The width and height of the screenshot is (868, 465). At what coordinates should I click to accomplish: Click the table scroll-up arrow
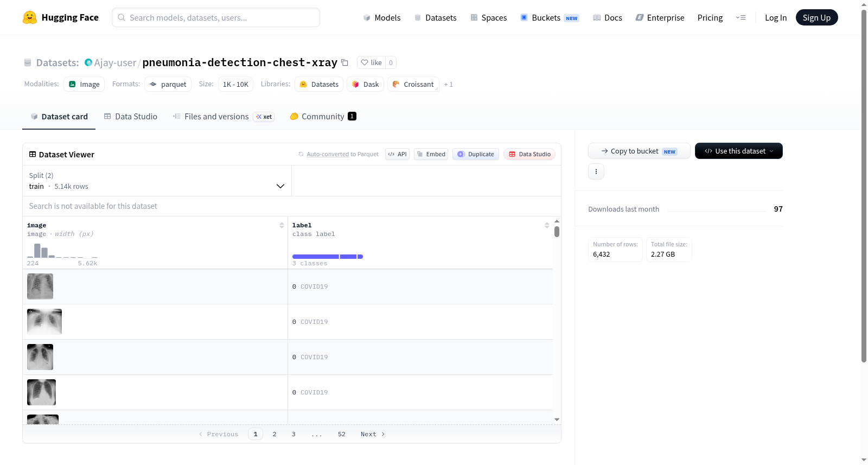557,221
